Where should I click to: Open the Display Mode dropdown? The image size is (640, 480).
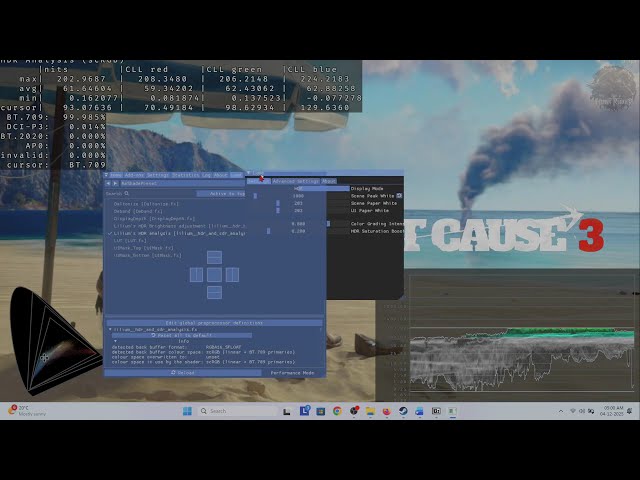click(x=298, y=189)
